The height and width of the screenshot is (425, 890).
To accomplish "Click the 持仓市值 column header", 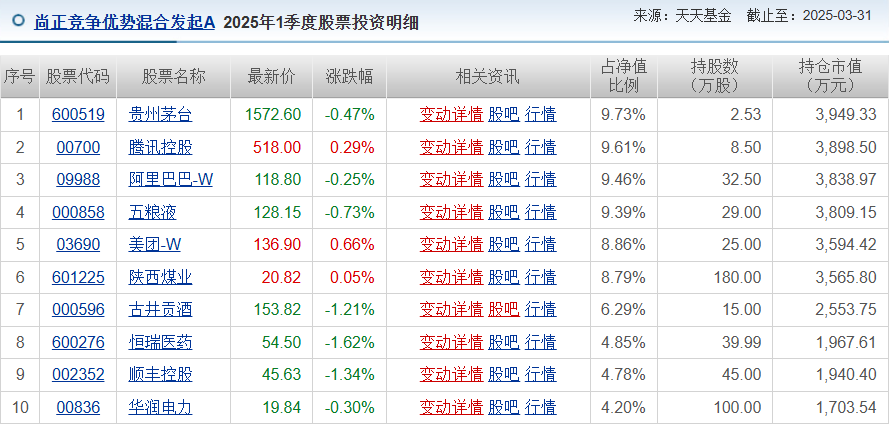I will pos(830,77).
